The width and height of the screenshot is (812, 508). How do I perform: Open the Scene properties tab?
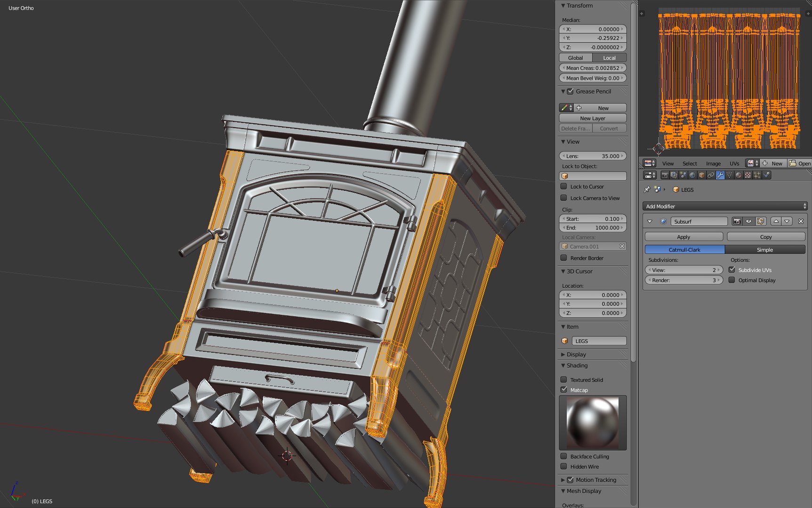coord(683,175)
